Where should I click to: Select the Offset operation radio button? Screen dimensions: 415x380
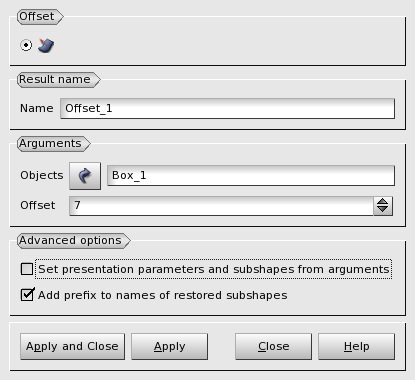point(26,45)
